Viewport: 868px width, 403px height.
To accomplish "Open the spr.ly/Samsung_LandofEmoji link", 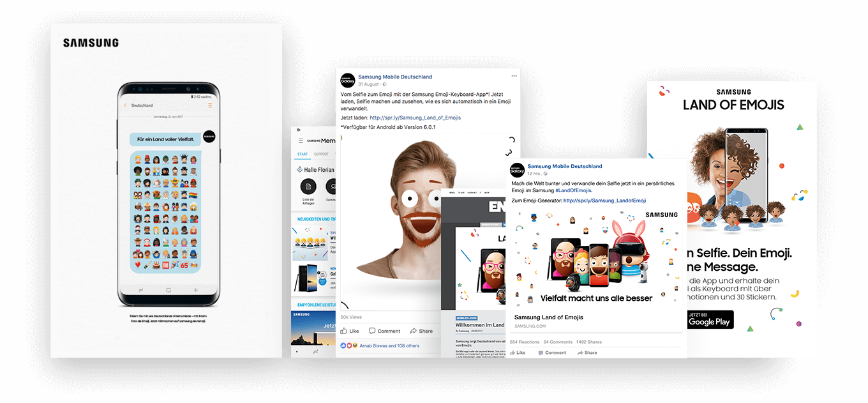I will (604, 201).
